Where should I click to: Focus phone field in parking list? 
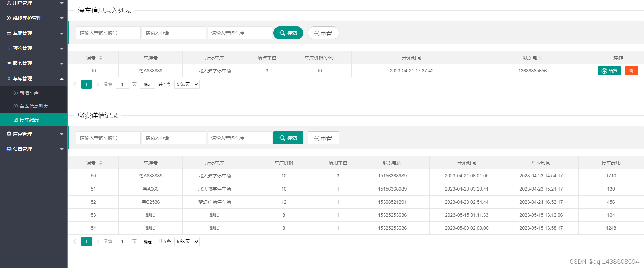click(x=174, y=33)
